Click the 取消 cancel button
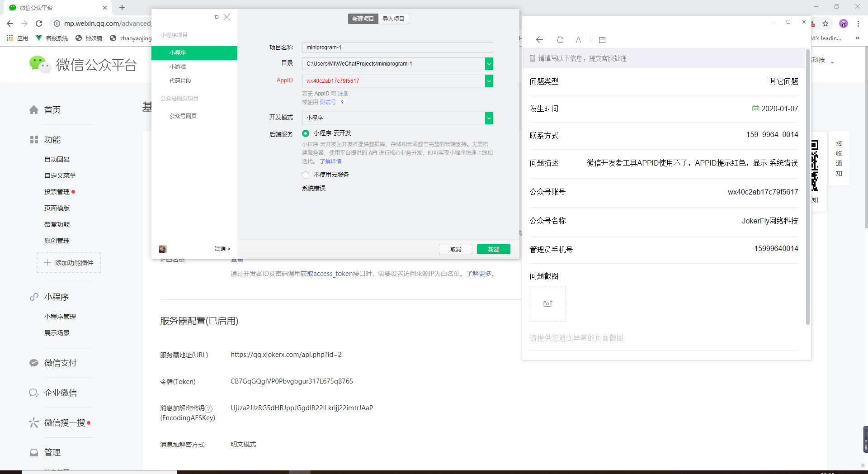This screenshot has height=474, width=868. 456,249
